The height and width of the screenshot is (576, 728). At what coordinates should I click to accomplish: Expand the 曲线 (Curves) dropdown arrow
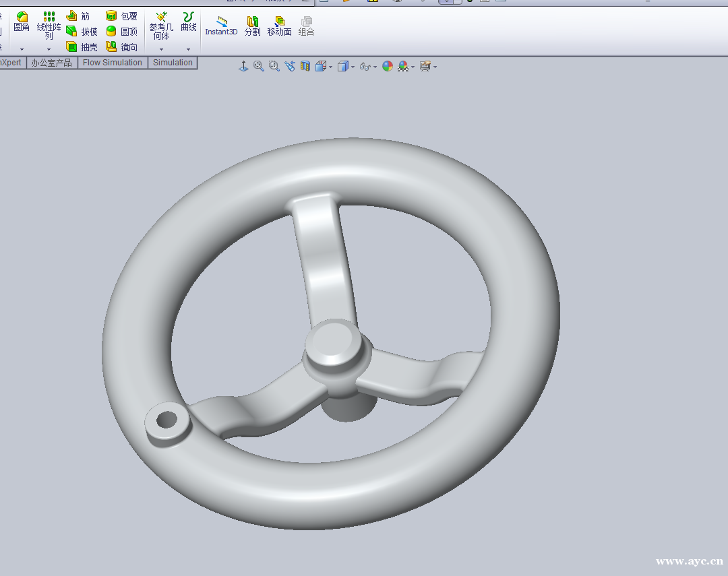coord(188,49)
